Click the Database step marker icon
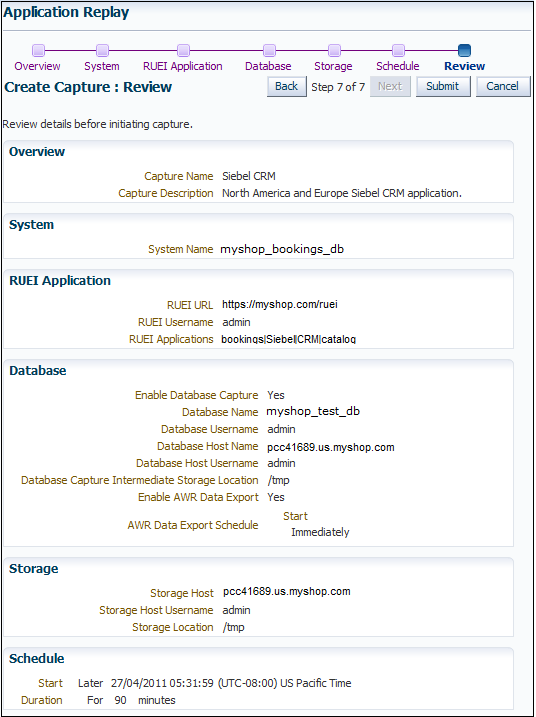536x717 pixels. point(269,50)
